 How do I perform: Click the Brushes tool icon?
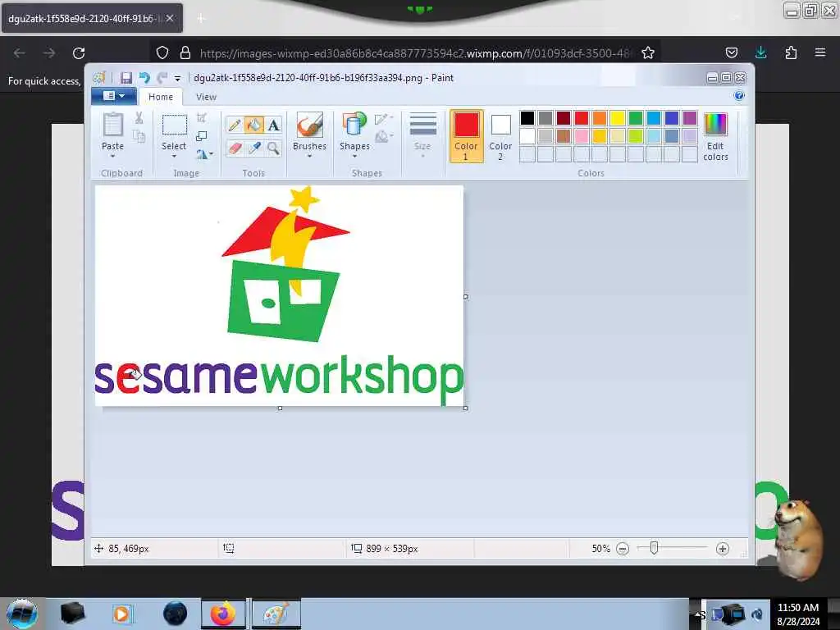click(x=309, y=126)
